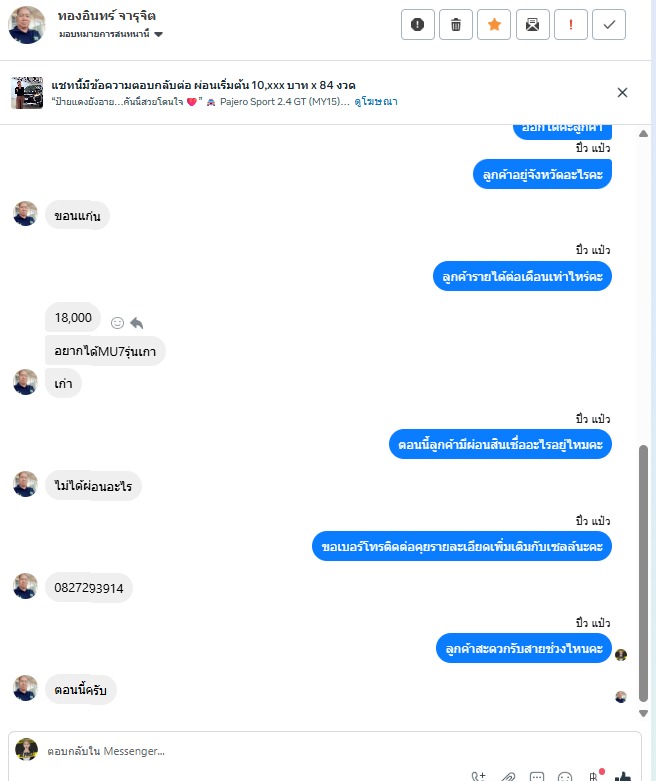Click the scroll down arrow of chat
Image resolution: width=656 pixels, height=781 pixels.
coord(643,713)
